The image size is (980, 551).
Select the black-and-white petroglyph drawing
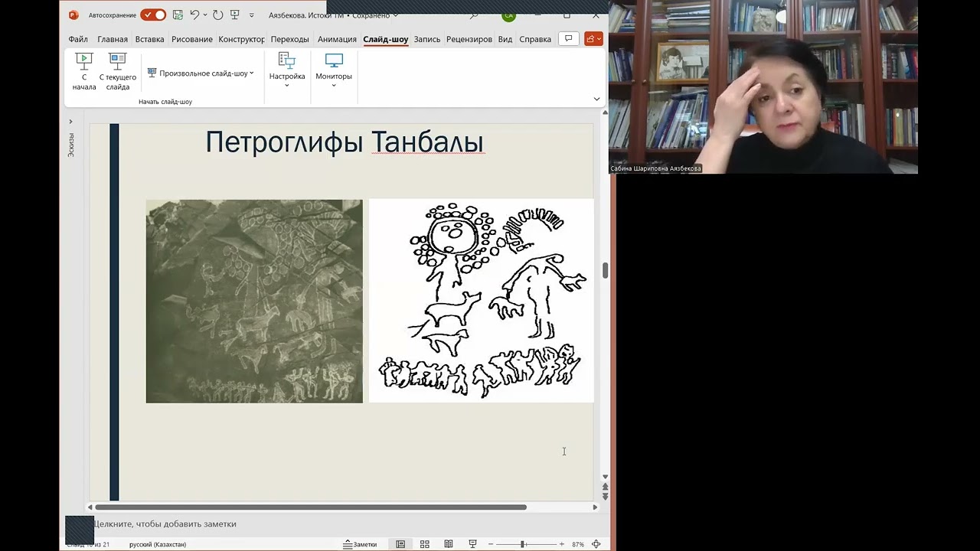(x=481, y=301)
